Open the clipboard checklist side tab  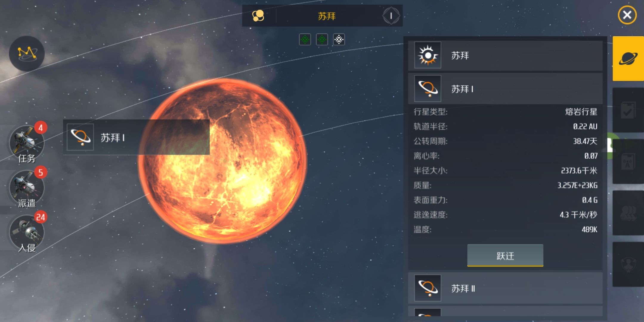click(x=628, y=110)
